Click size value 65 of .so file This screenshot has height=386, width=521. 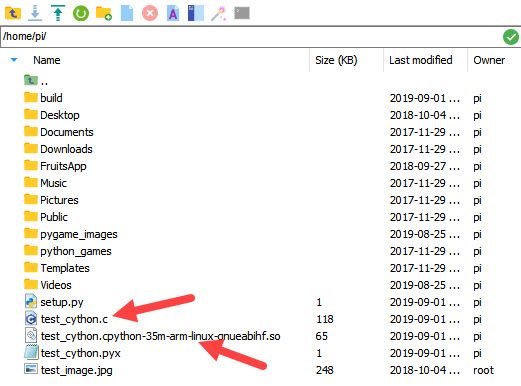tap(321, 336)
